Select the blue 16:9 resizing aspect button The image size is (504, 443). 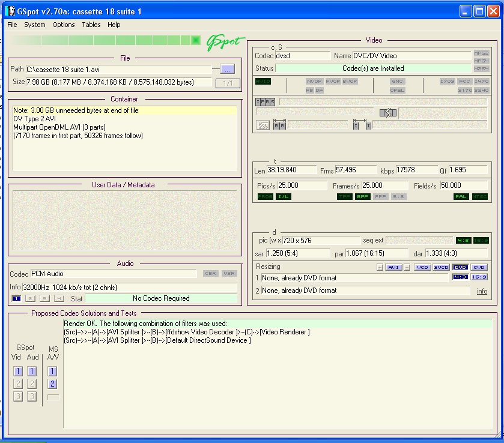click(x=479, y=277)
